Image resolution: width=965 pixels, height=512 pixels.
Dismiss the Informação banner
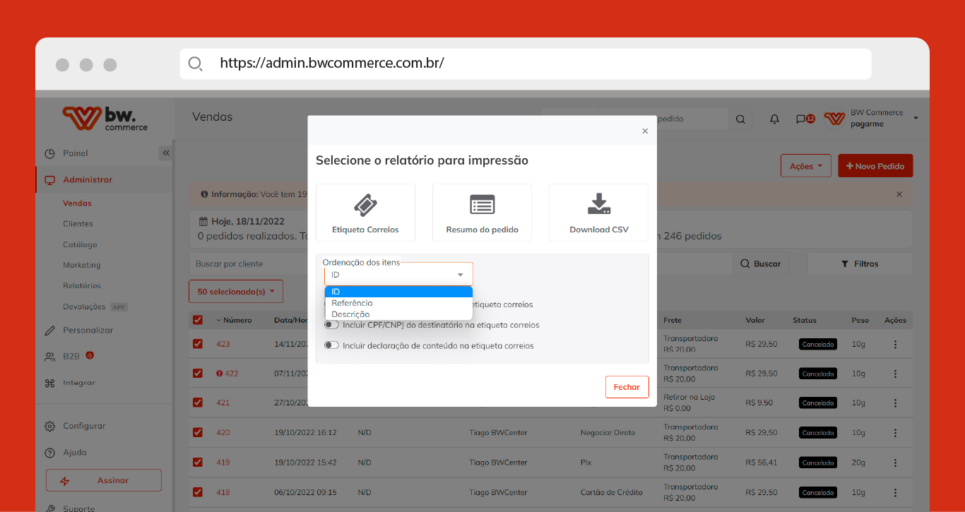click(899, 194)
